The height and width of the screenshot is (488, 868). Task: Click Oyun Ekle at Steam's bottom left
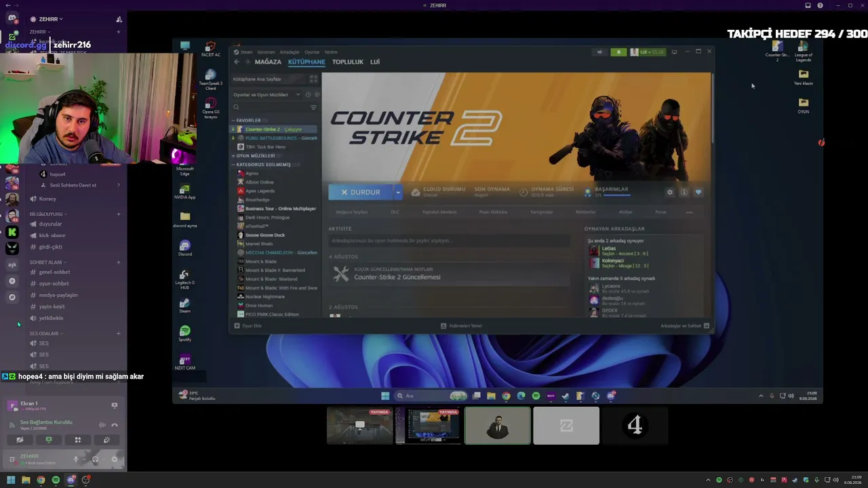click(x=248, y=326)
